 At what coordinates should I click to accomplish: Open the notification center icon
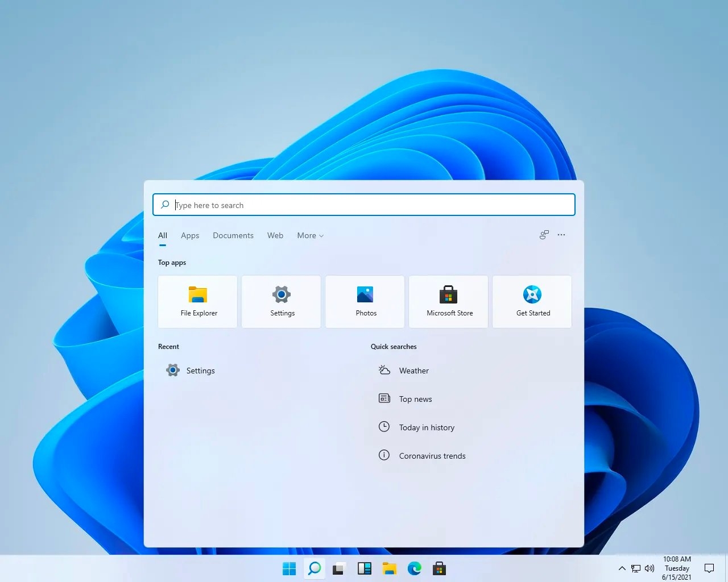709,568
